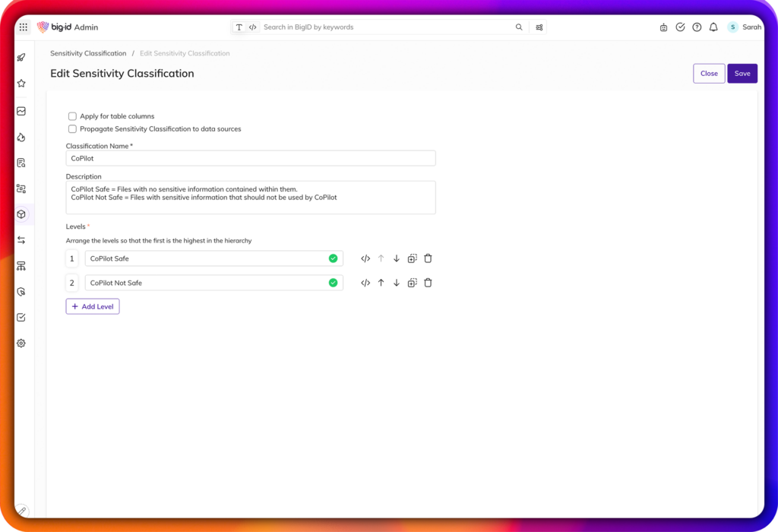778x532 pixels.
Task: Duplicate the CoPilot Not Safe level
Action: [412, 283]
